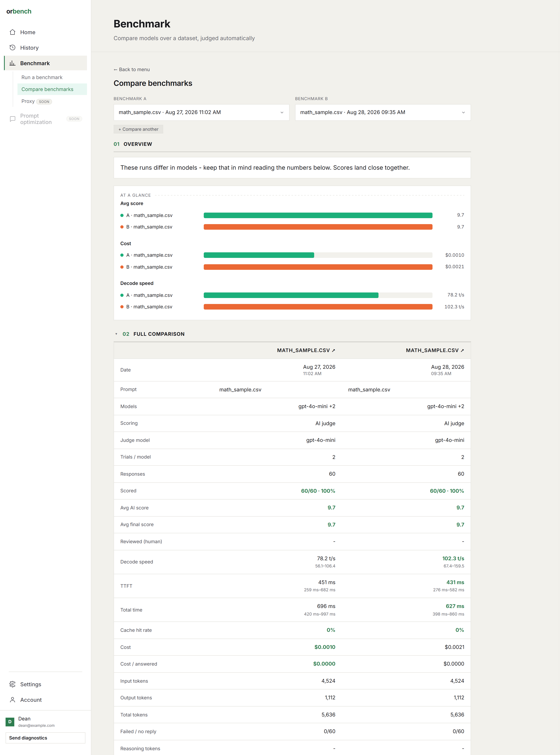Click the SOON badge next to Proxy
This screenshot has height=755, width=560.
point(44,102)
